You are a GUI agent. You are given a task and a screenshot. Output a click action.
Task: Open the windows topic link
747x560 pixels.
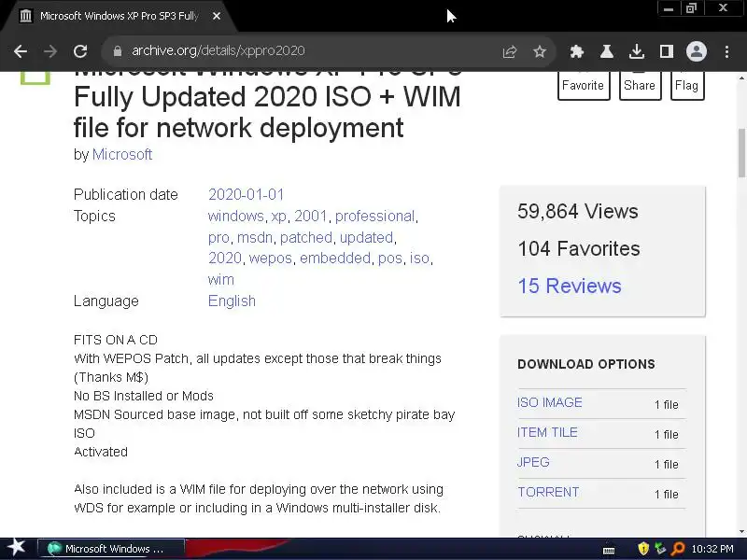(x=236, y=217)
